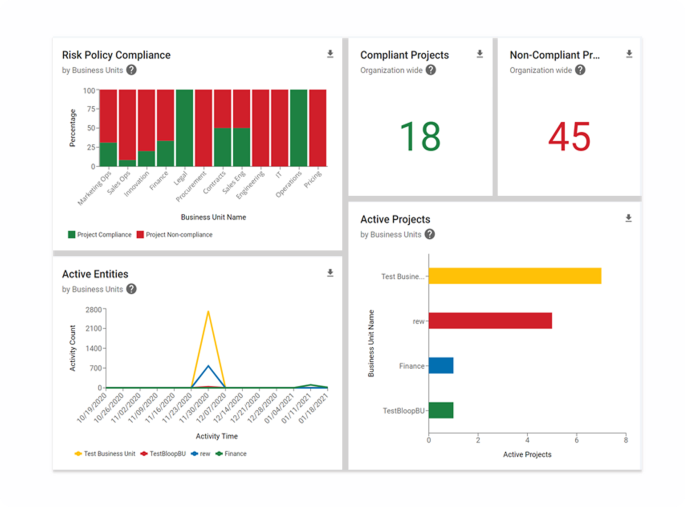The image size is (685, 507).
Task: Download the Risk Policy Compliance chart
Action: click(x=330, y=54)
